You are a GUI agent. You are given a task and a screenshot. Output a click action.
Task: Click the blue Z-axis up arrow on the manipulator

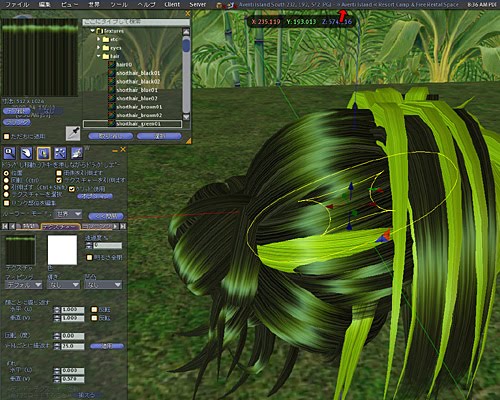[x=351, y=186]
